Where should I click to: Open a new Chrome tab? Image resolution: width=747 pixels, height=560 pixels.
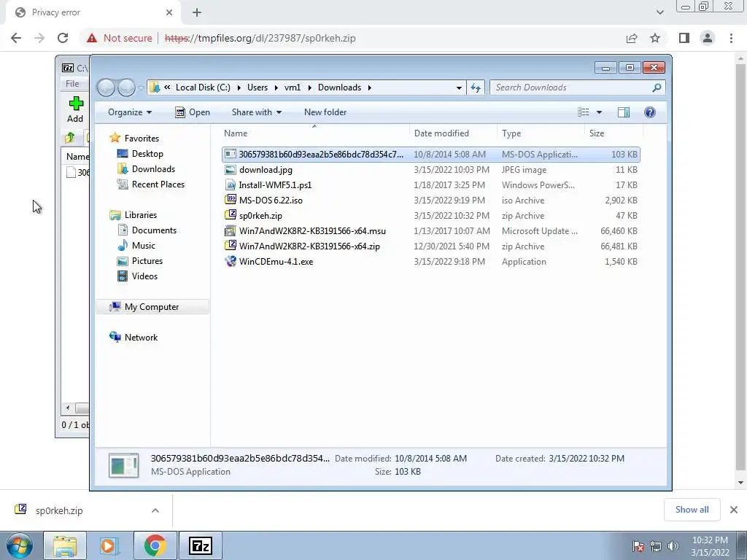197,12
